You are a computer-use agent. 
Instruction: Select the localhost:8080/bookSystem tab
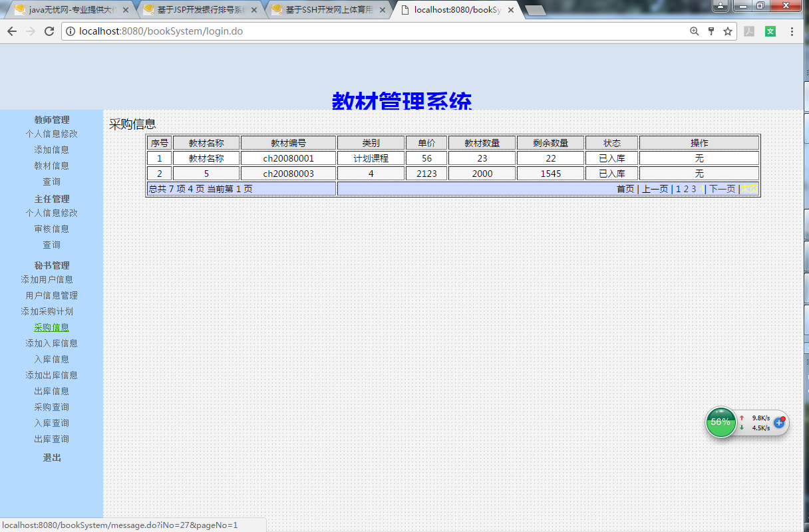(x=456, y=10)
